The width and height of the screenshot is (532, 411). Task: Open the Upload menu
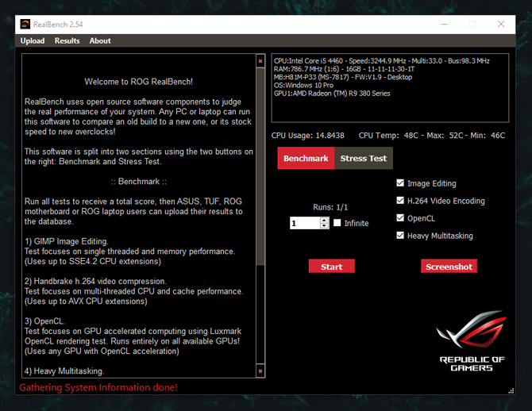33,40
